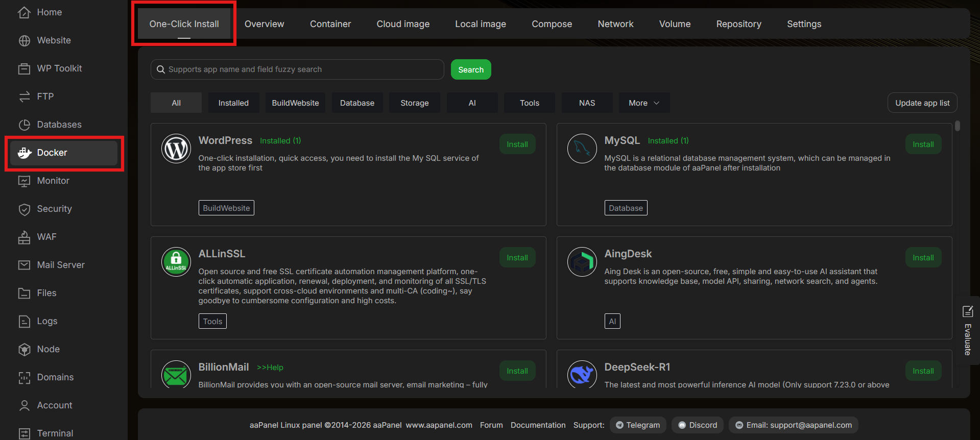
Task: Open the Telegram support link
Action: 638,425
